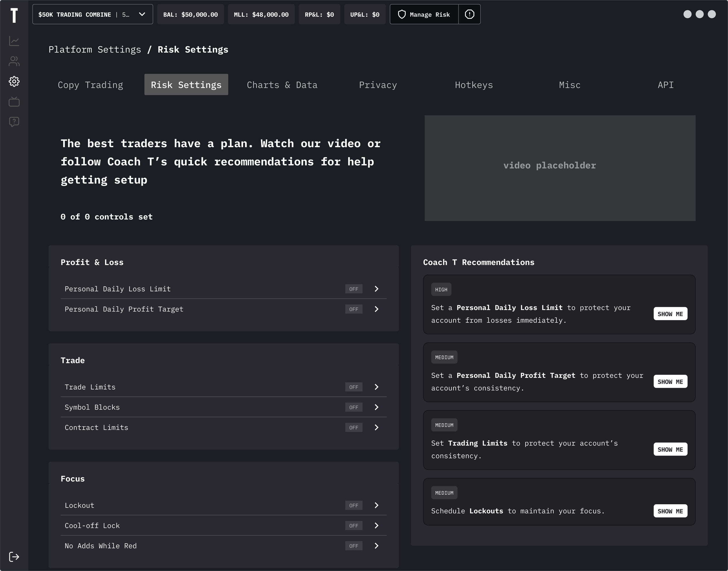Click the alert icon beside Manage Risk
This screenshot has height=571, width=728.
click(x=469, y=14)
